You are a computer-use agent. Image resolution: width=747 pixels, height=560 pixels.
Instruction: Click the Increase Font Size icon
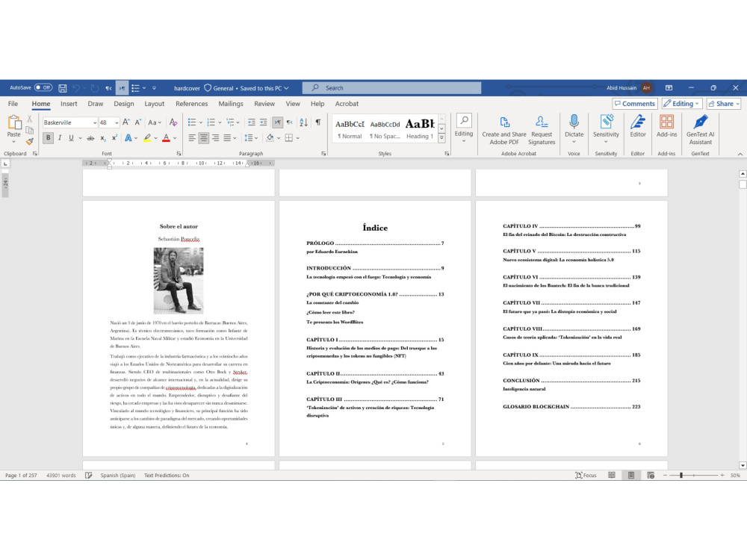[x=126, y=122]
